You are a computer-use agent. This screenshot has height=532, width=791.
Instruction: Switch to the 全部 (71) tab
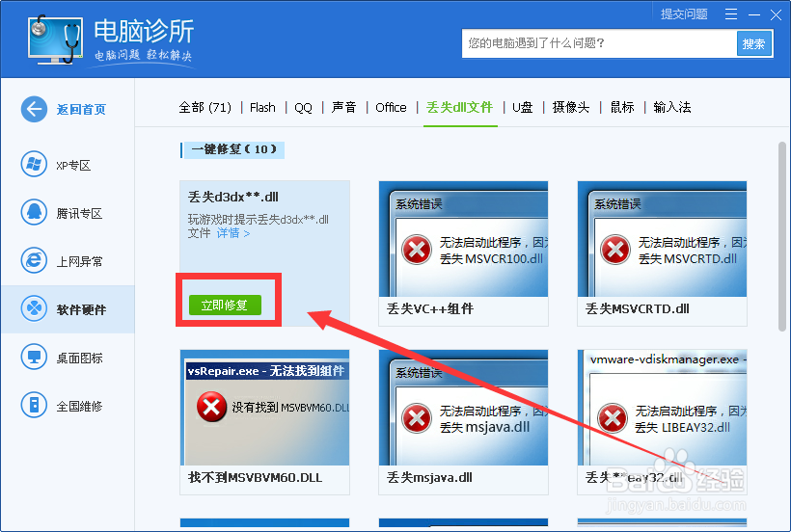205,107
